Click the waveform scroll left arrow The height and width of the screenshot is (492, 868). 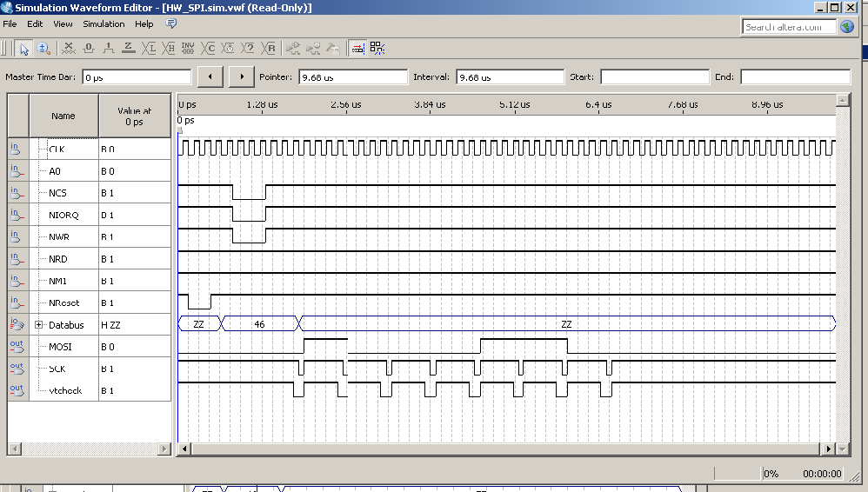tap(185, 449)
